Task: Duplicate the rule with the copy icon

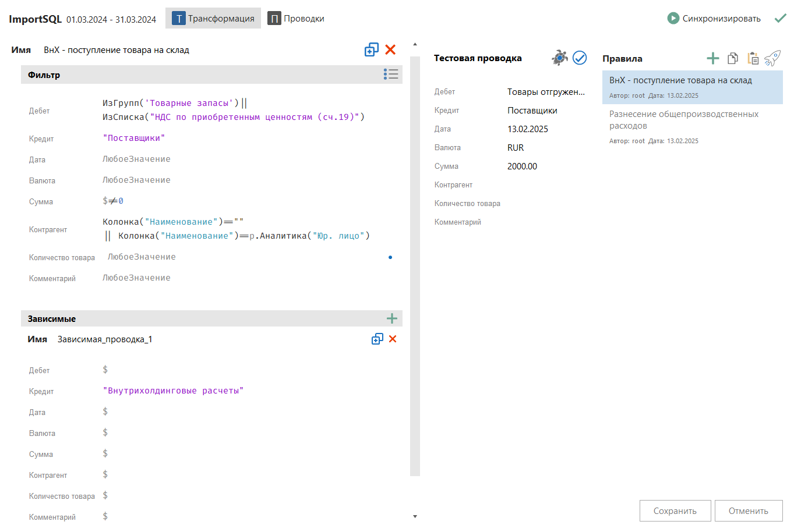Action: (371, 50)
